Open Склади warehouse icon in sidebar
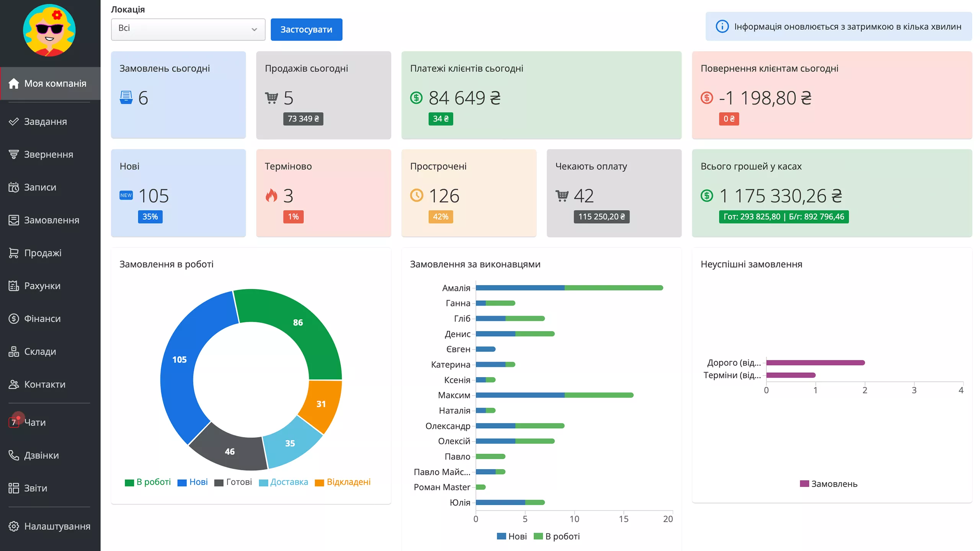The width and height of the screenshot is (980, 551). pos(14,352)
